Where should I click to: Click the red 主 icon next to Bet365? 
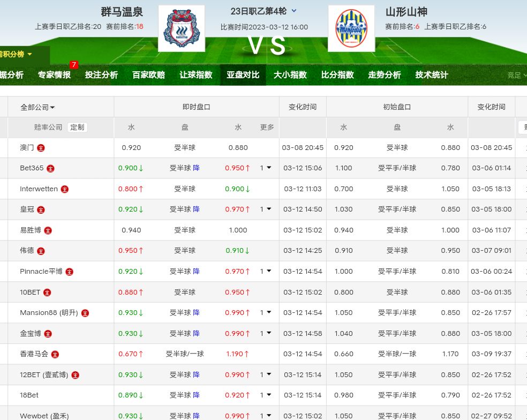click(51, 168)
